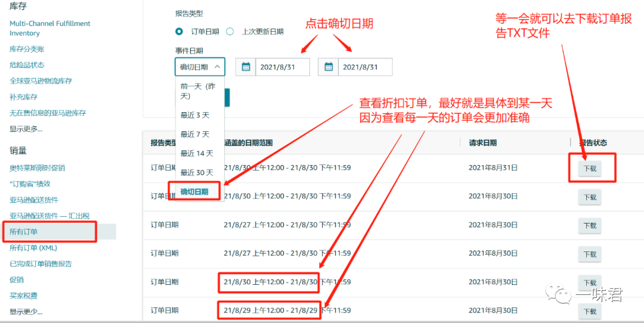Open "订购省"绩效 report link
The height and width of the screenshot is (323, 644).
point(30,184)
